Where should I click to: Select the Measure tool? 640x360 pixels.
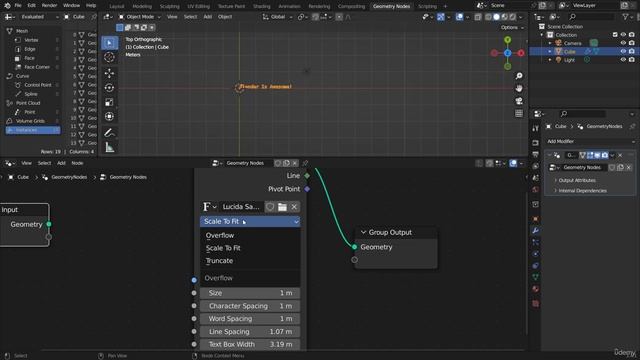(109, 147)
